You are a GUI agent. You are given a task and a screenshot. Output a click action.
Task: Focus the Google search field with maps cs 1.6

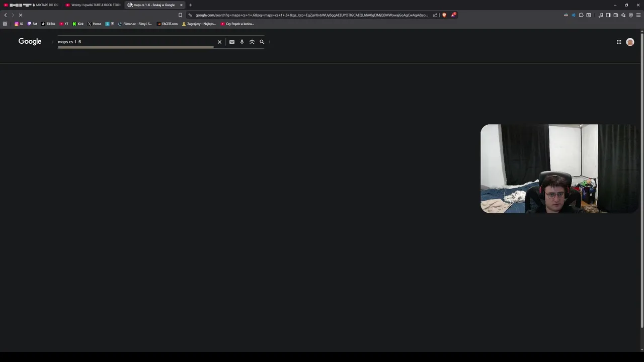pos(136,42)
